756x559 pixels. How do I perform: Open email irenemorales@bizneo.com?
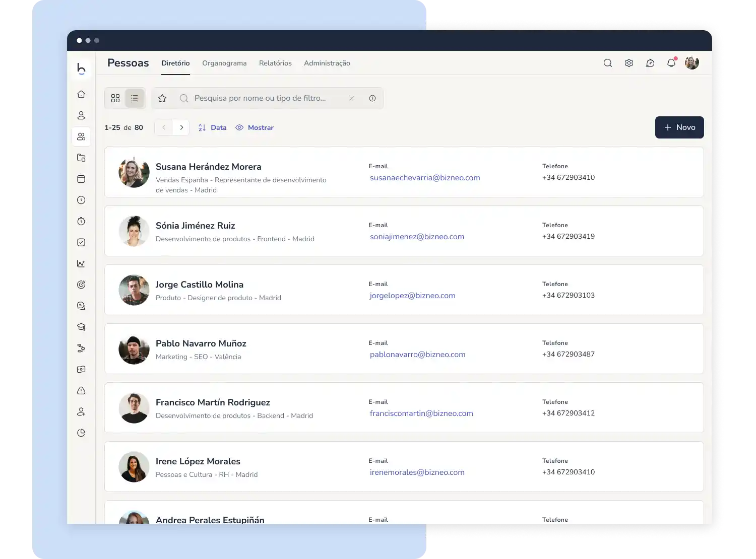pyautogui.click(x=417, y=472)
